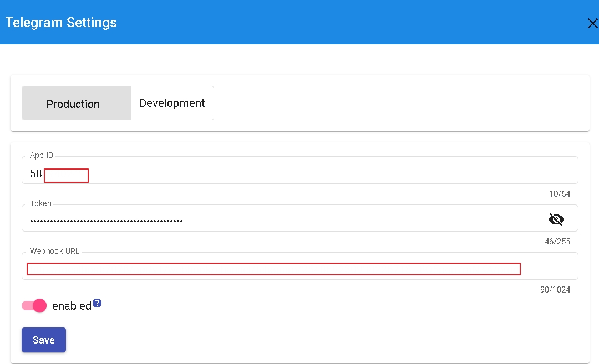
Task: Close the Telegram Settings dialog
Action: coord(592,23)
